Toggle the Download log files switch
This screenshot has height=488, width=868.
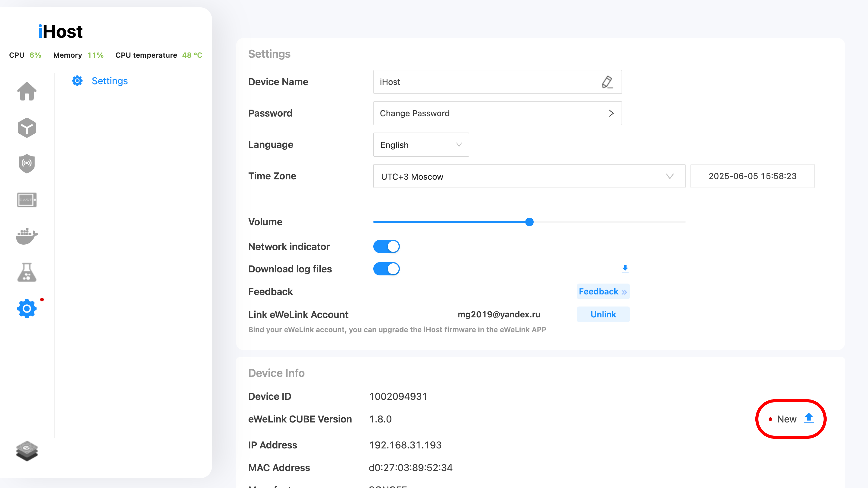click(387, 269)
